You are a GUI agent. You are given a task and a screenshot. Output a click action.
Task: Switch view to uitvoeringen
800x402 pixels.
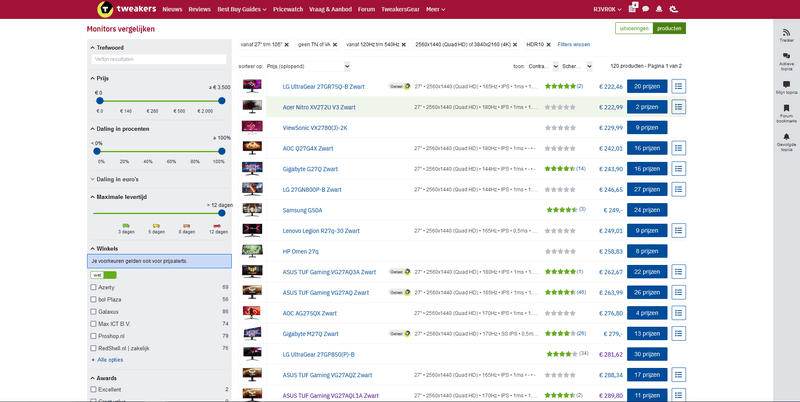(x=634, y=29)
